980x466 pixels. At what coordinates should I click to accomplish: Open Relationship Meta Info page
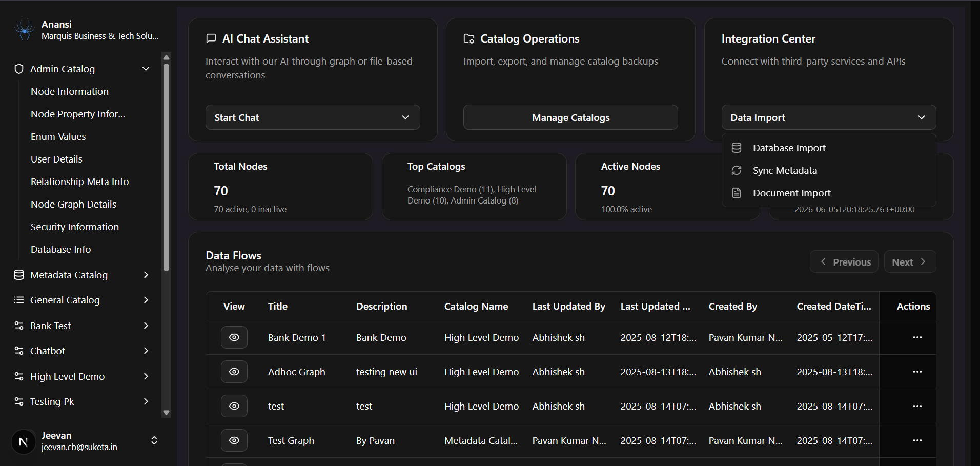point(79,181)
